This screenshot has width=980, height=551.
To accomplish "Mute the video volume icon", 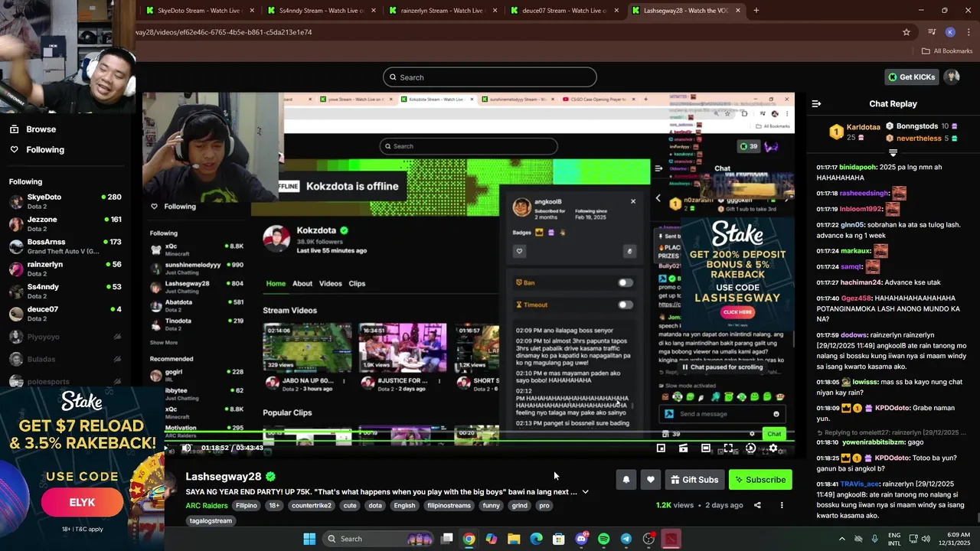I will click(187, 448).
